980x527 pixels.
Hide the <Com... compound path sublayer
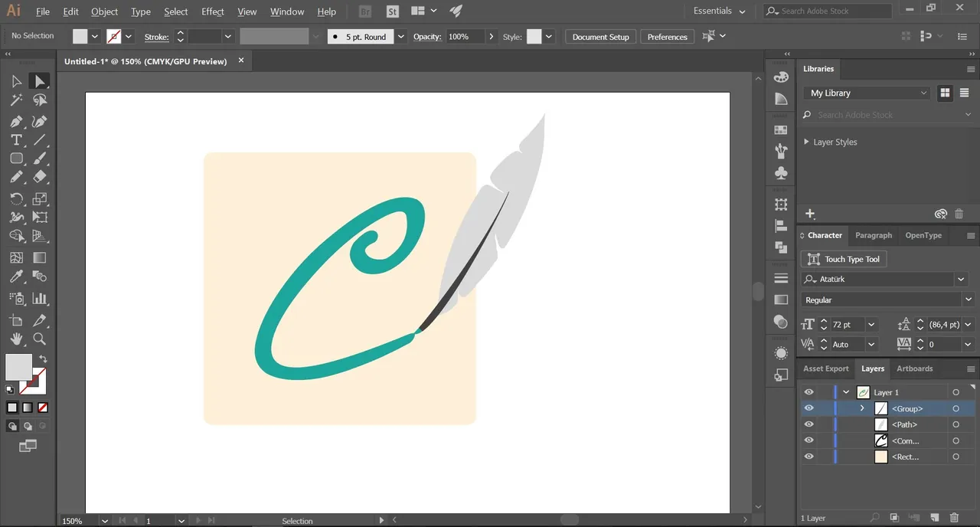808,440
